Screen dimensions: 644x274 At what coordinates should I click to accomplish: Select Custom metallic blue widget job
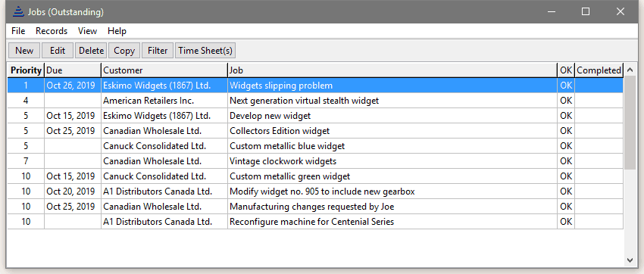(315, 146)
